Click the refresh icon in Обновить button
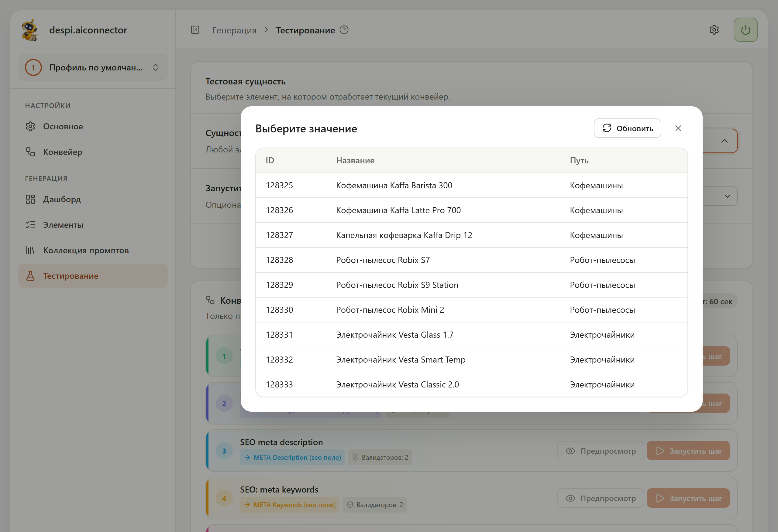 coord(607,128)
